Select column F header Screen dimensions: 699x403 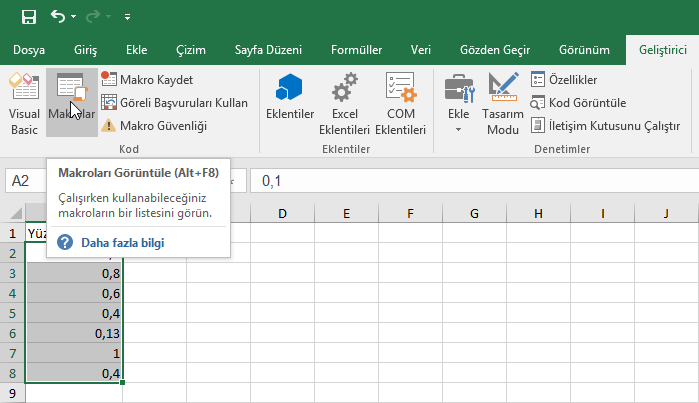411,214
